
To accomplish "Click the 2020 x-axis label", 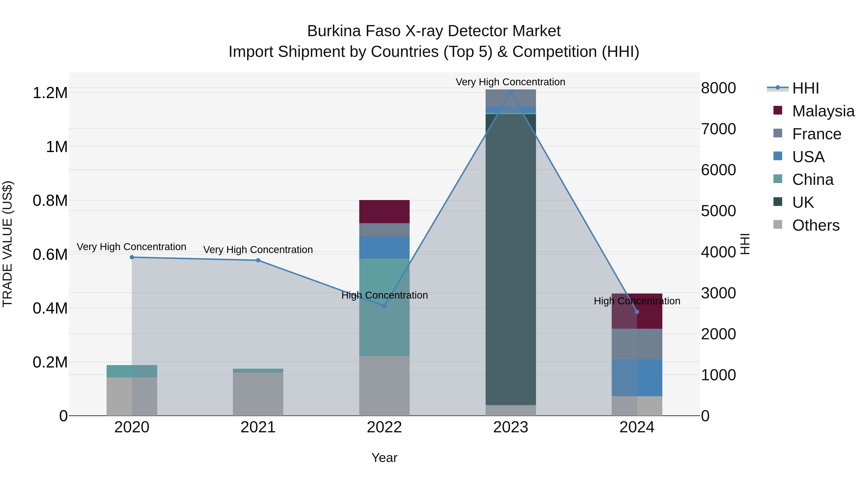I will tap(132, 427).
